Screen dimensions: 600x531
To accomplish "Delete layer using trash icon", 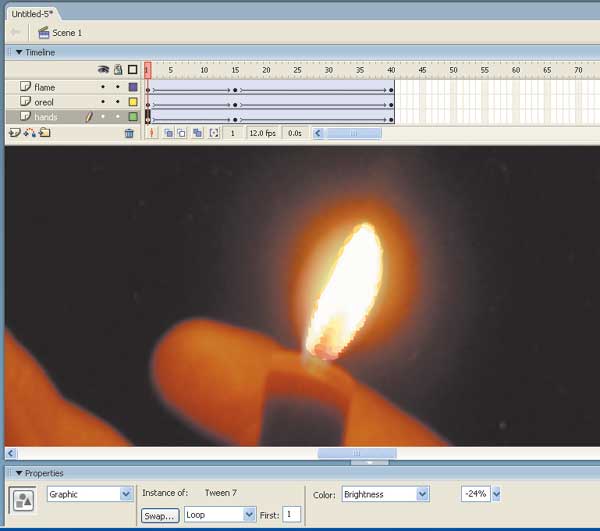I will click(x=129, y=133).
